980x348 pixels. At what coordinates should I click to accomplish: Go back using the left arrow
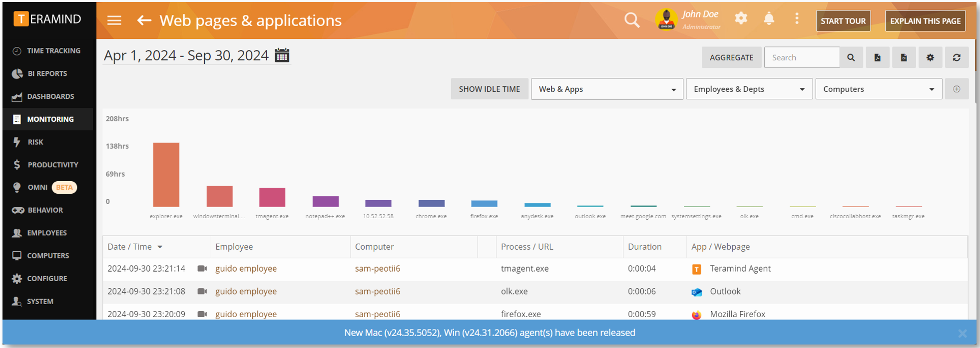coord(144,20)
